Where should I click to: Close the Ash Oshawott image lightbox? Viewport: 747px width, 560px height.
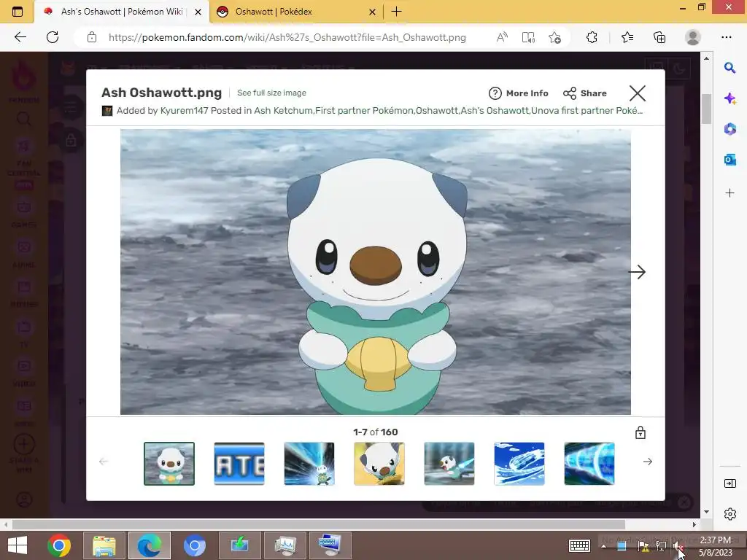(x=638, y=93)
